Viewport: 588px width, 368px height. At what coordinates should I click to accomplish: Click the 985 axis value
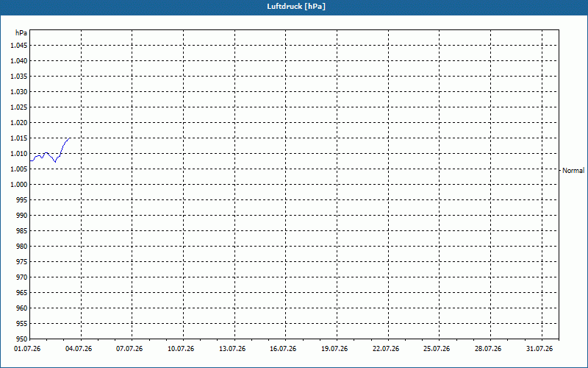tap(22, 231)
